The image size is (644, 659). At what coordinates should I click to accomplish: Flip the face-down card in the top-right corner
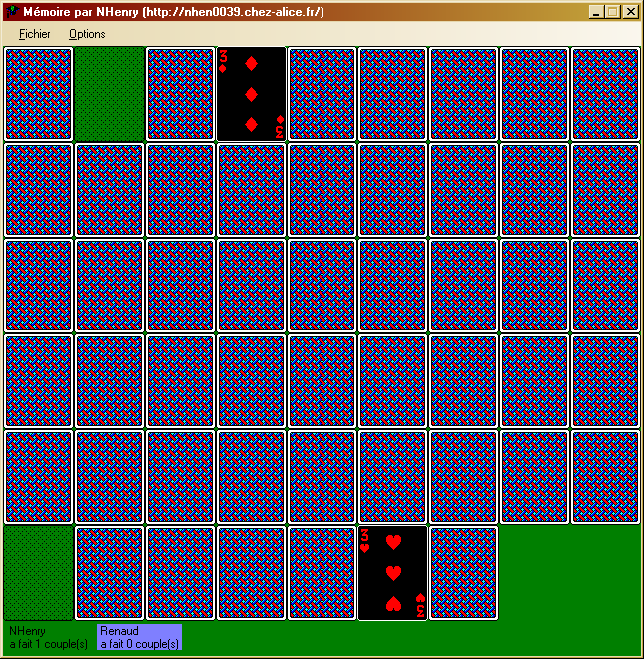coord(605,94)
